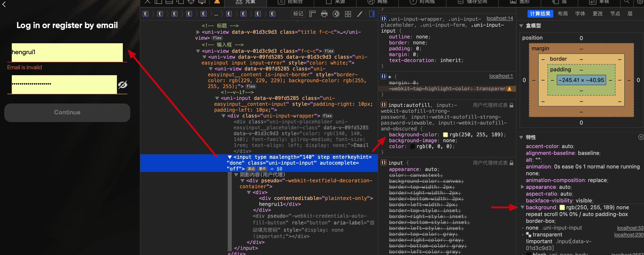Expand the appearance computed property
This screenshot has height=255, width=644.
[x=522, y=187]
